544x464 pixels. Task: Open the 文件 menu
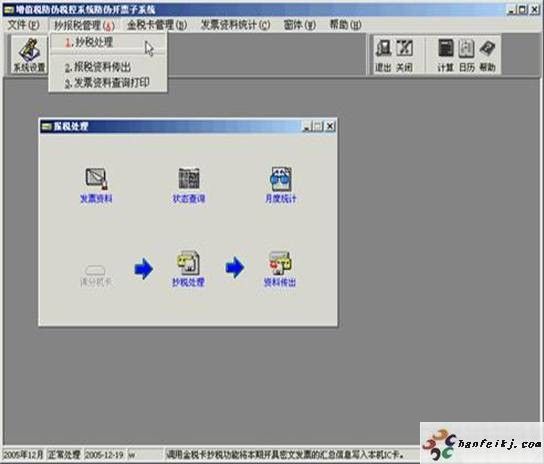[23, 25]
